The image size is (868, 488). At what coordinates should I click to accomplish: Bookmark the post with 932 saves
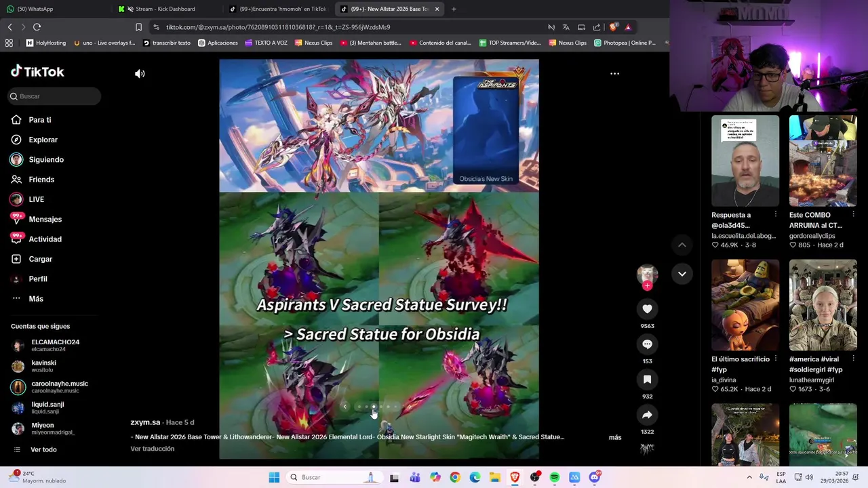click(x=647, y=380)
